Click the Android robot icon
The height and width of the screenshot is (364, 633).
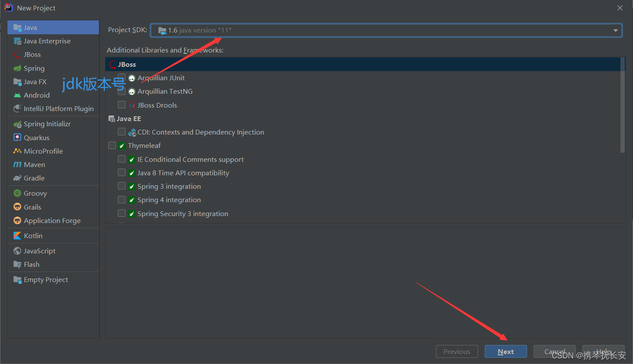click(x=17, y=95)
